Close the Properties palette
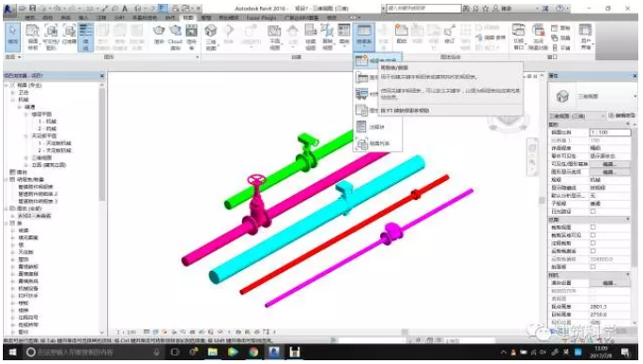643x364 pixels. click(x=635, y=76)
